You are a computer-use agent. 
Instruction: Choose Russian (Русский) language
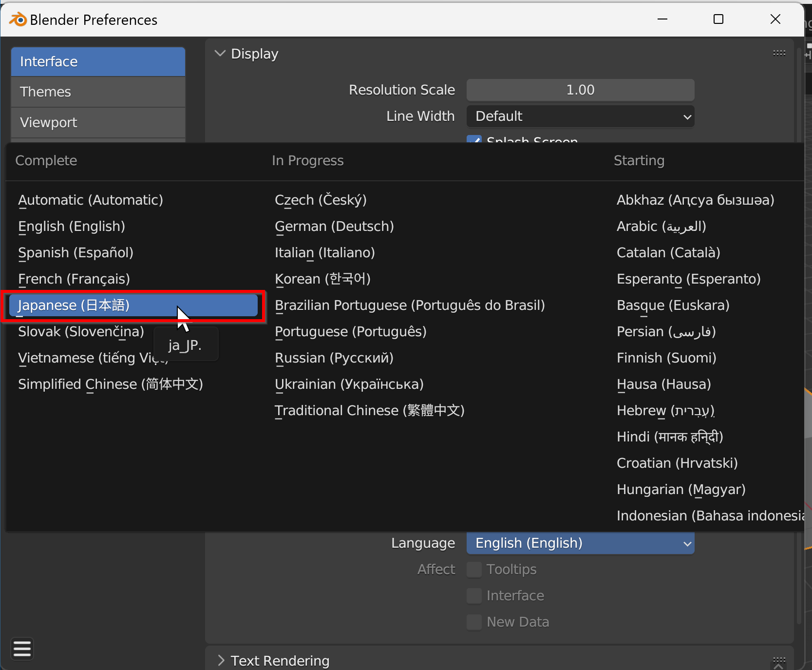pos(334,358)
